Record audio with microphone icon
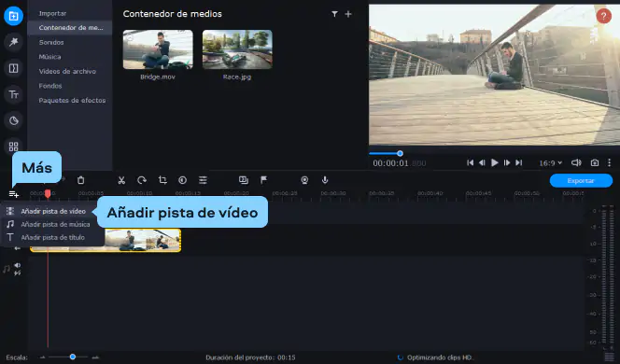 click(x=325, y=180)
